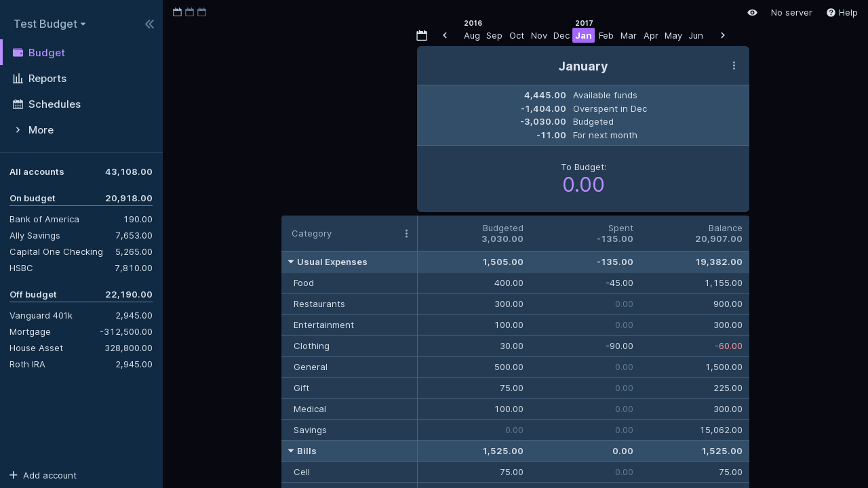This screenshot has height=488, width=868.
Task: Open Category column three-dot menu
Action: coord(406,234)
